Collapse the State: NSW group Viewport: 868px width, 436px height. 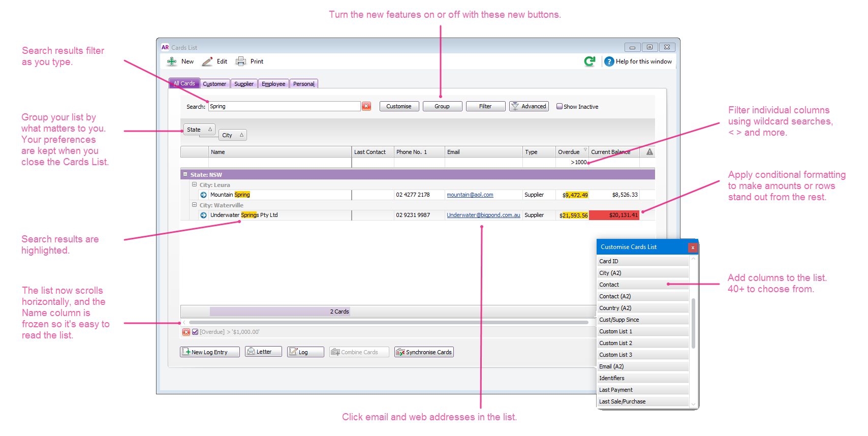coord(185,174)
